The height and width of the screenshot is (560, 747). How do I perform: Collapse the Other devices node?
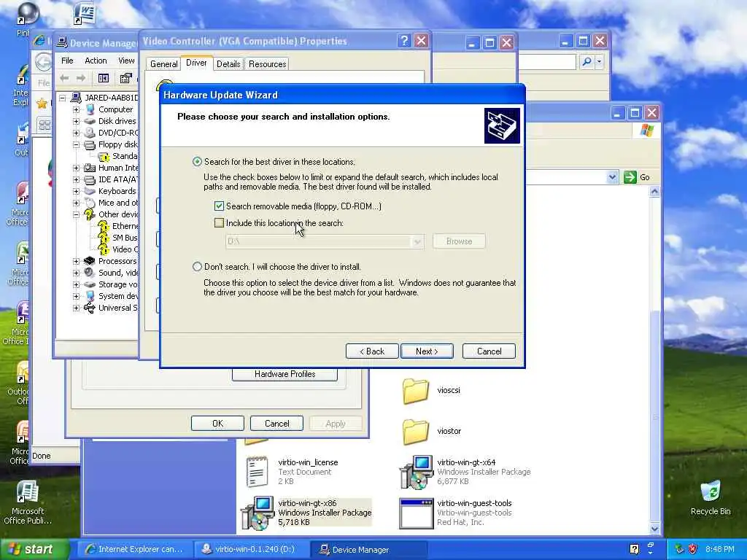pos(76,214)
